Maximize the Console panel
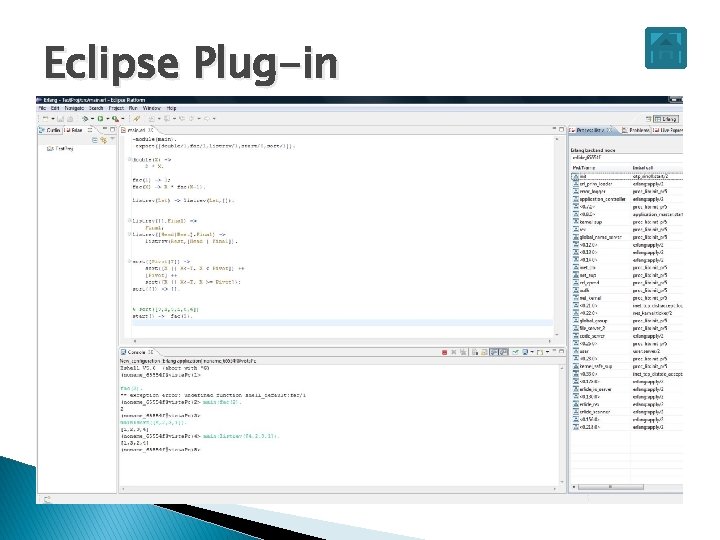Screen dimensions: 720x540 click(x=562, y=352)
